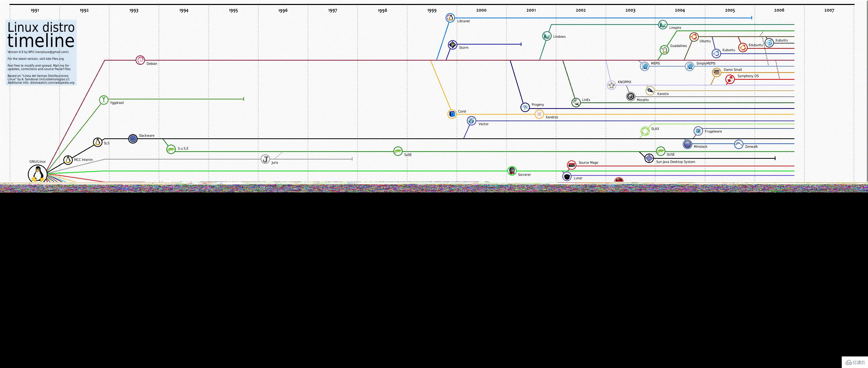Click the Progeny icon
Viewport: 868px width, 368px height.
coord(525,107)
